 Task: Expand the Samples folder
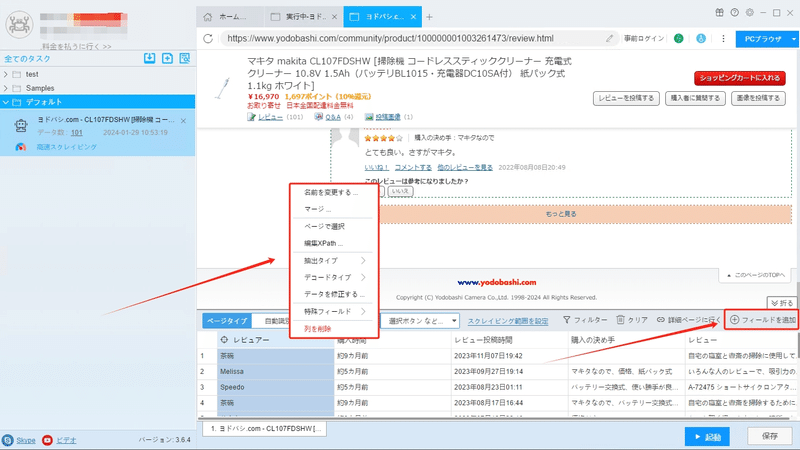coord(6,88)
